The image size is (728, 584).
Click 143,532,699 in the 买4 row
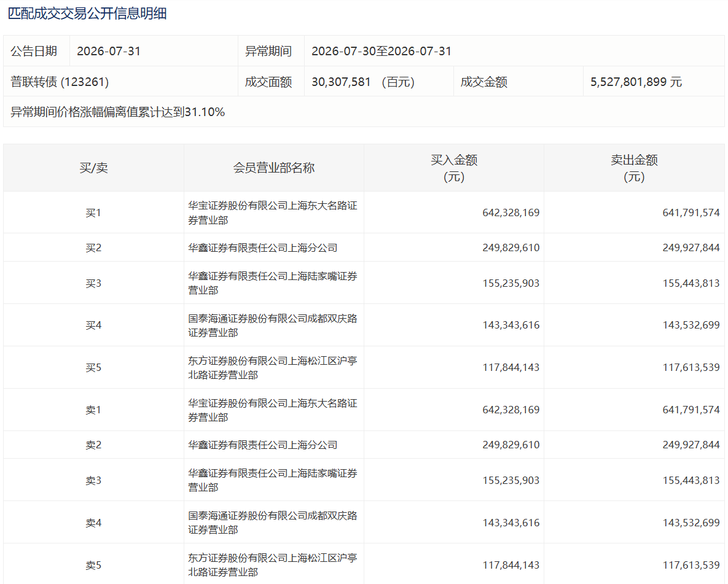pos(691,325)
